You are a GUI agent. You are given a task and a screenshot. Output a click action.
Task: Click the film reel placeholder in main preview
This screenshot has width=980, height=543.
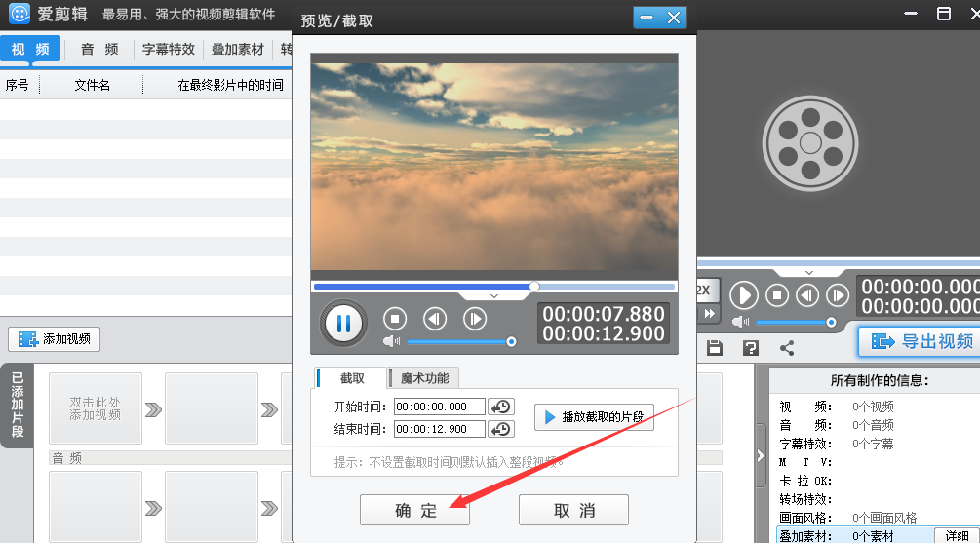coord(810,143)
